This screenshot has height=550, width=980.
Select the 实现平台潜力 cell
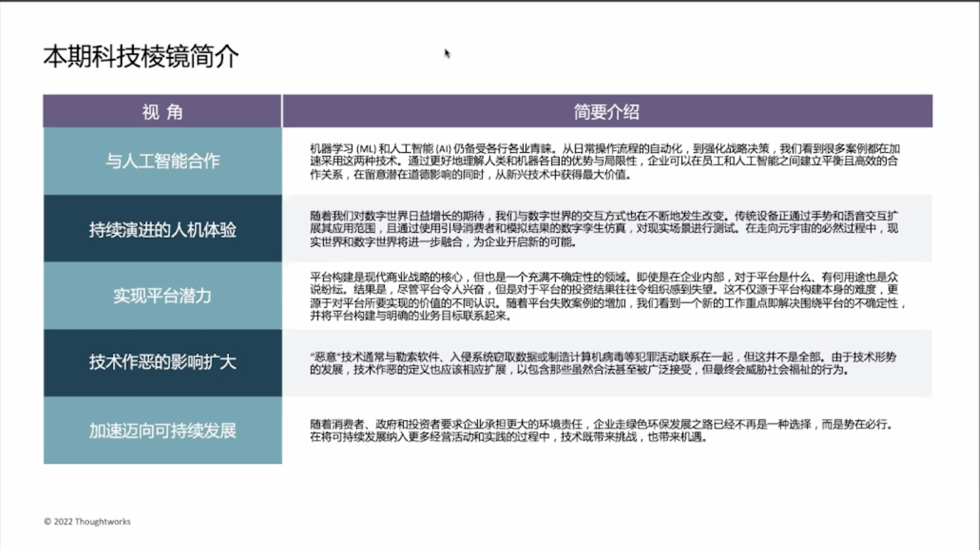pos(162,296)
